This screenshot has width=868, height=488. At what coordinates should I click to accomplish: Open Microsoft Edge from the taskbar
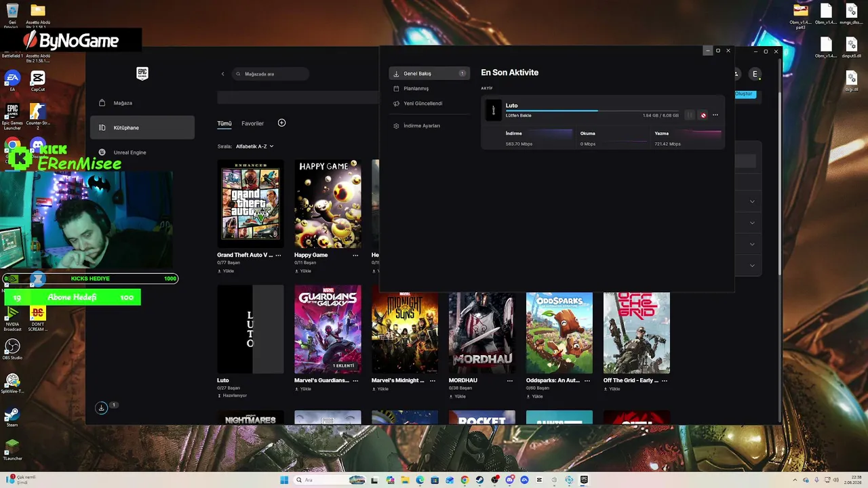420,480
